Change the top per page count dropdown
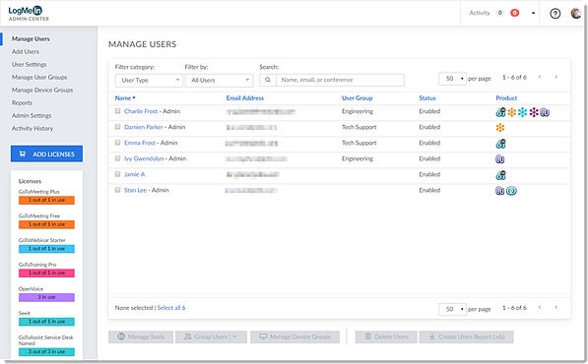Image resolution: width=588 pixels, height=364 pixels. click(x=452, y=79)
